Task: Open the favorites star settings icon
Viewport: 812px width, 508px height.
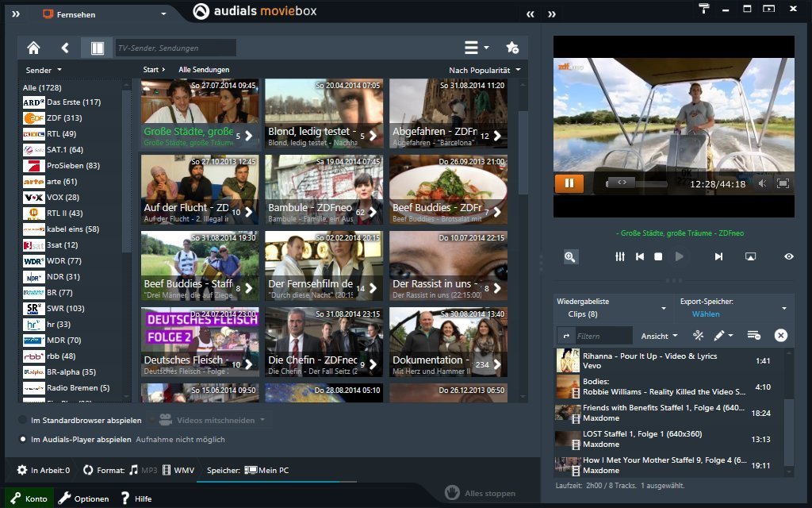Action: click(512, 48)
